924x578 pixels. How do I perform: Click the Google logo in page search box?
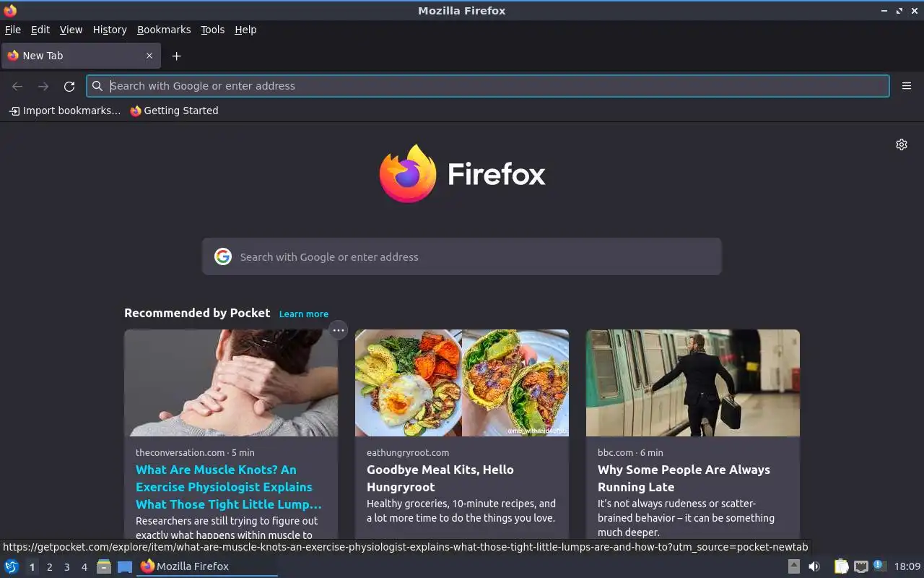tap(223, 256)
